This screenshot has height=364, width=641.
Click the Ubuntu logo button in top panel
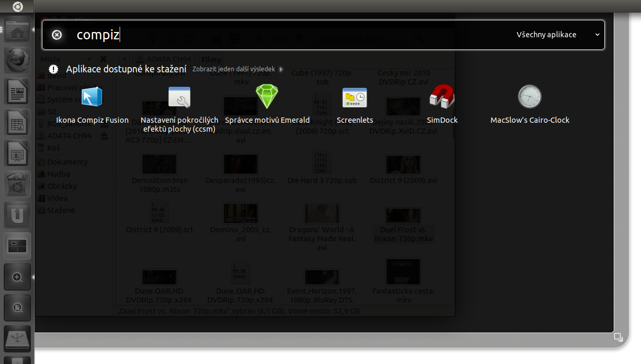pyautogui.click(x=17, y=7)
